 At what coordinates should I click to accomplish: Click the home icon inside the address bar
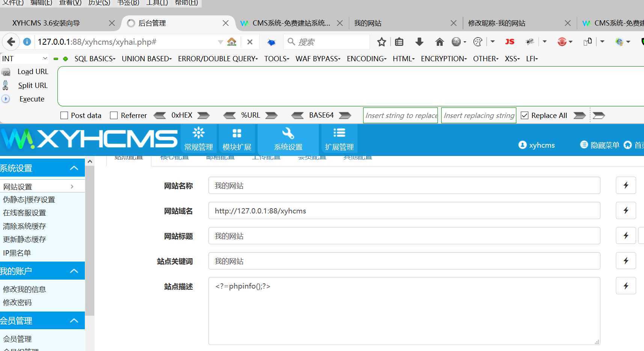click(232, 42)
